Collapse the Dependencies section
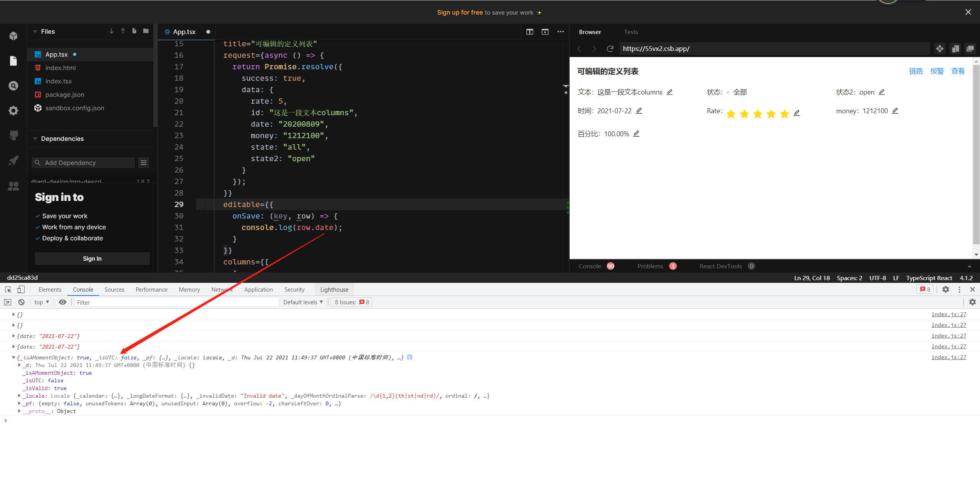This screenshot has height=483, width=980. pyautogui.click(x=35, y=139)
